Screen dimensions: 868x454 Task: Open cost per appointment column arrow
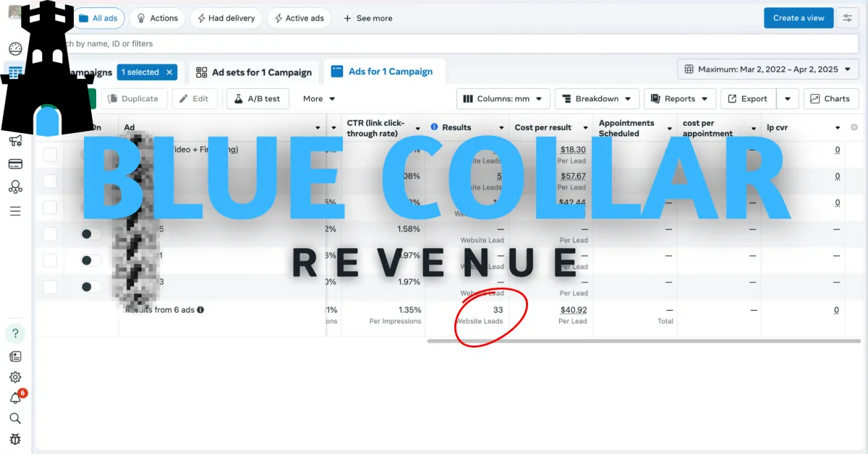(x=754, y=128)
